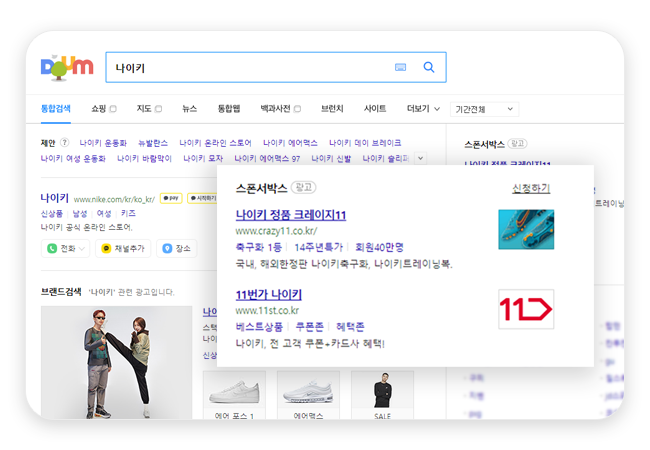Open the 기간전체 period dropdown

tap(484, 109)
